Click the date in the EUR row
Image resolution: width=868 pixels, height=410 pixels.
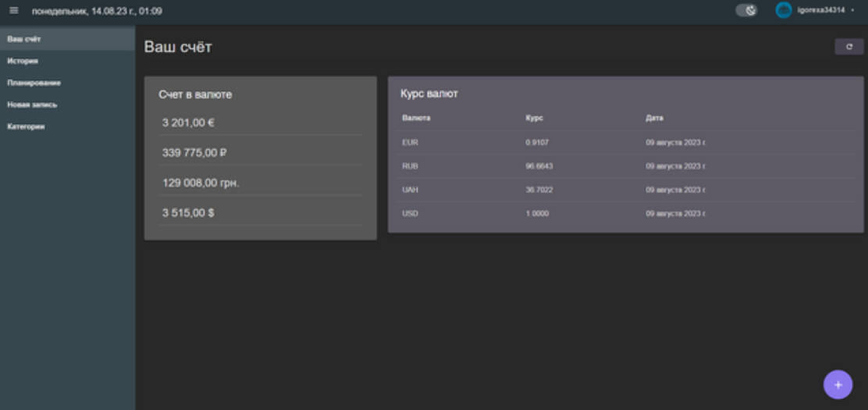675,142
